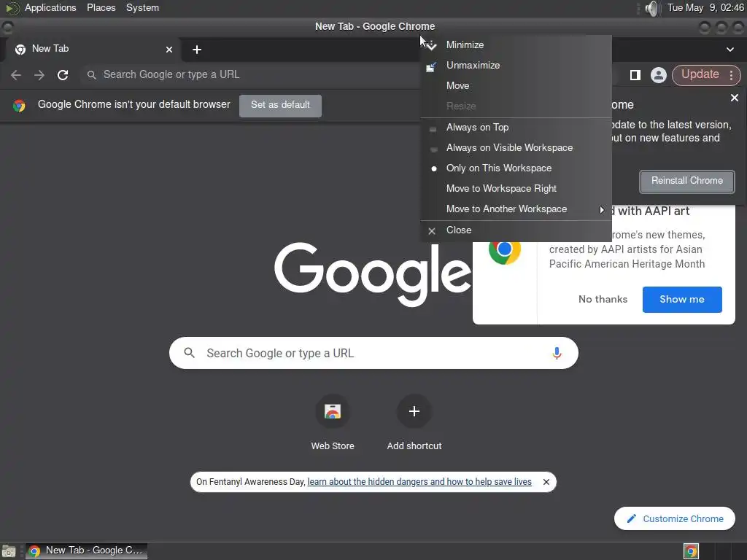Select Only on This Workspace radio

coord(516,168)
